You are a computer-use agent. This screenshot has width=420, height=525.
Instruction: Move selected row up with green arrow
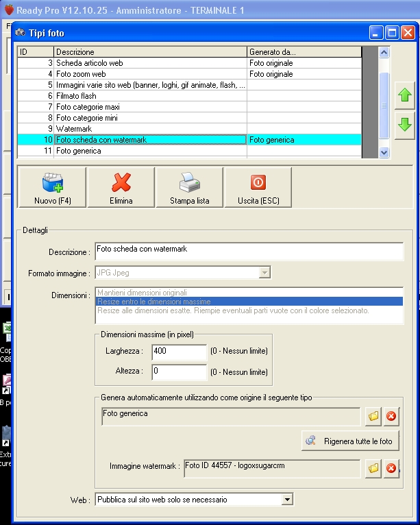[x=405, y=95]
